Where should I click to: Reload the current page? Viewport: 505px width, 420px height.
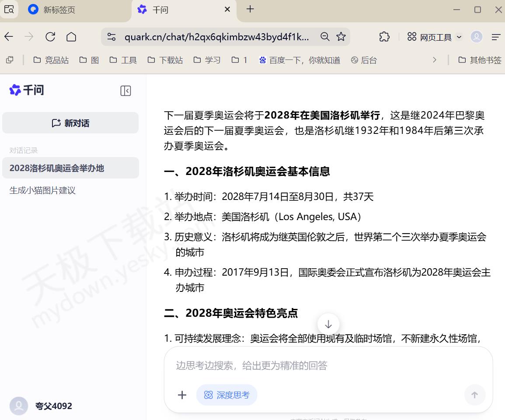pyautogui.click(x=50, y=37)
